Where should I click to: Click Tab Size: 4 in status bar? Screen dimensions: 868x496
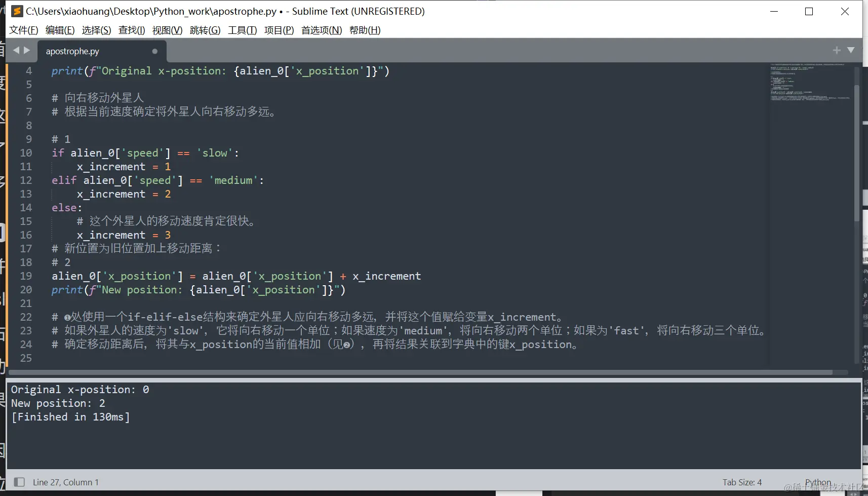742,482
